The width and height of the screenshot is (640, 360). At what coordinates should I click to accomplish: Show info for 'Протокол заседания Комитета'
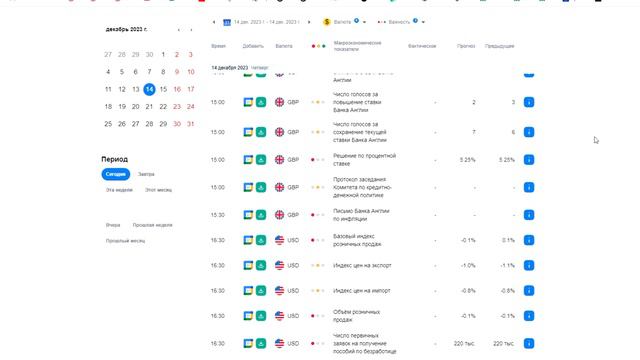tap(529, 187)
